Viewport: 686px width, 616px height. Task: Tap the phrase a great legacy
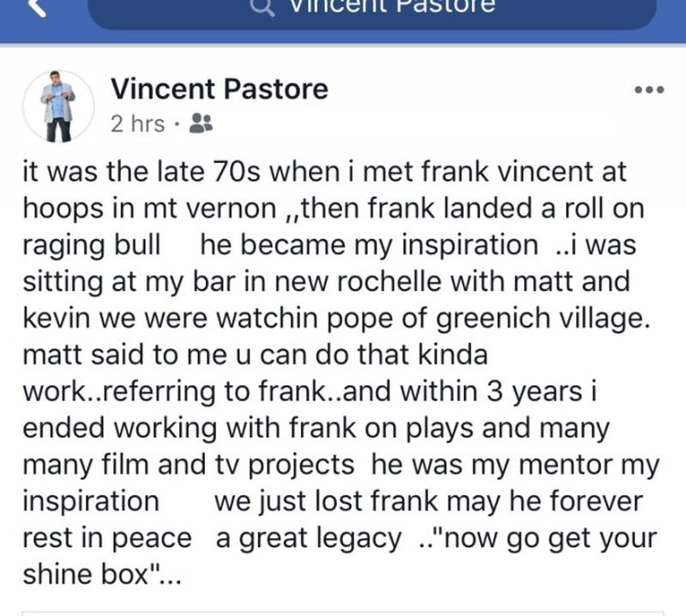click(x=309, y=539)
